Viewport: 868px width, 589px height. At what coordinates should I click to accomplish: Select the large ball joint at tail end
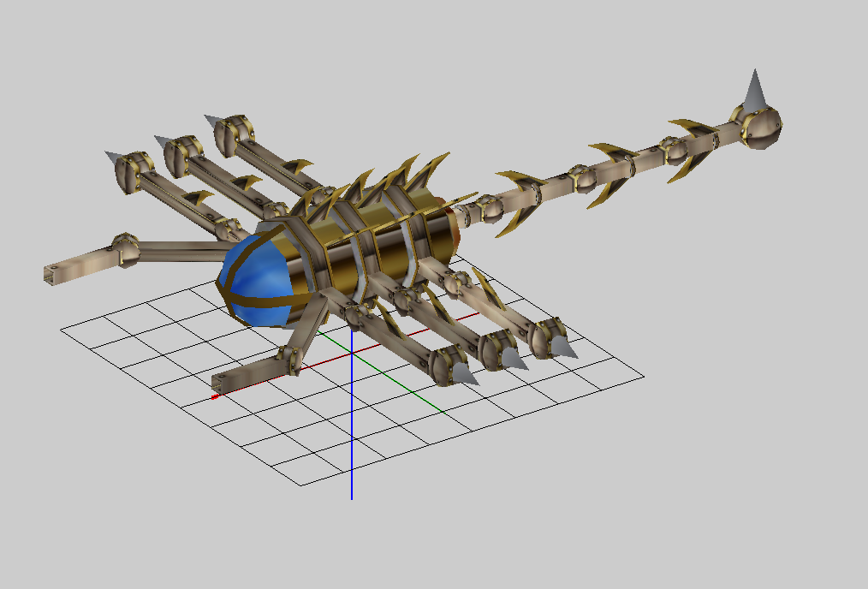coord(762,128)
